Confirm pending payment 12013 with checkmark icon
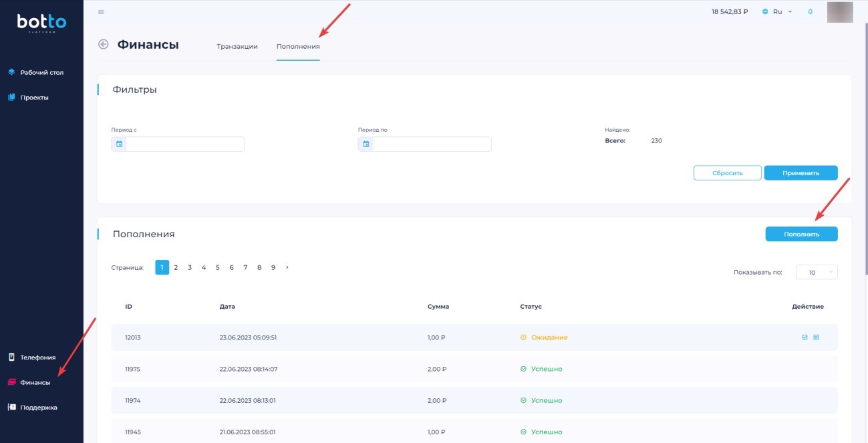This screenshot has height=443, width=868. [x=805, y=337]
